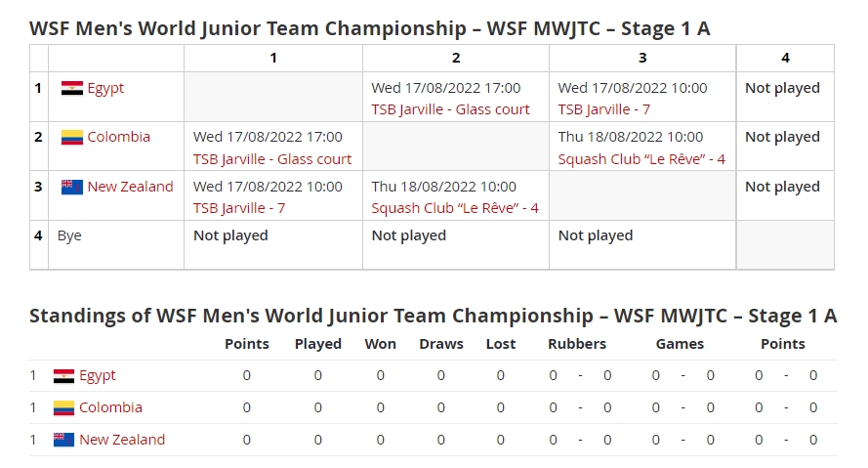Screen dimensions: 868x468
Task: Open New Zealand row TSB Jarville - 7 link
Action: coord(239,207)
